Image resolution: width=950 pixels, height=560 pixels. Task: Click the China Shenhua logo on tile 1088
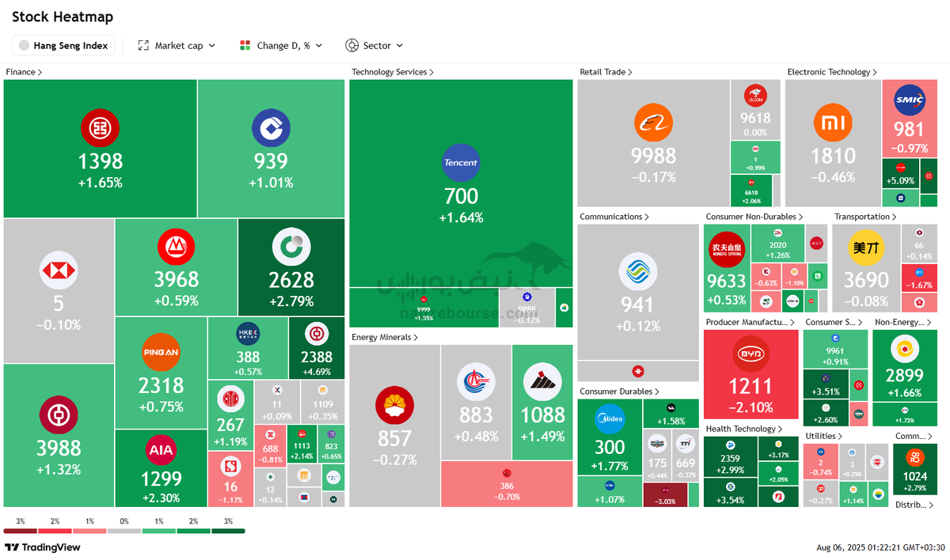click(x=542, y=383)
